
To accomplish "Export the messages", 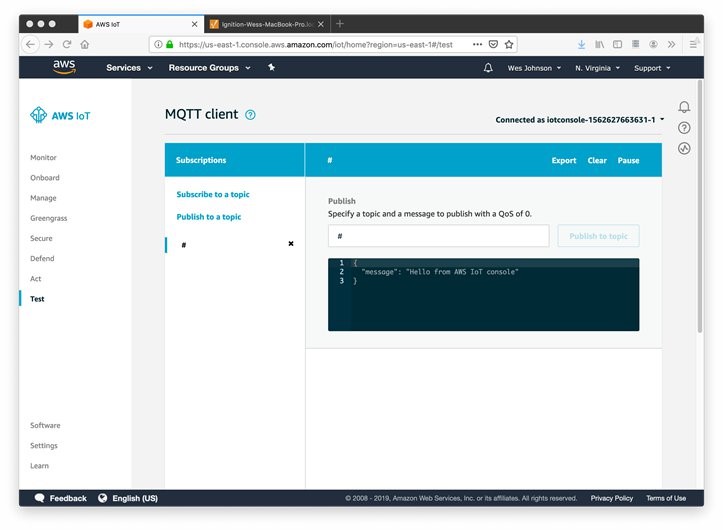I will pyautogui.click(x=563, y=161).
